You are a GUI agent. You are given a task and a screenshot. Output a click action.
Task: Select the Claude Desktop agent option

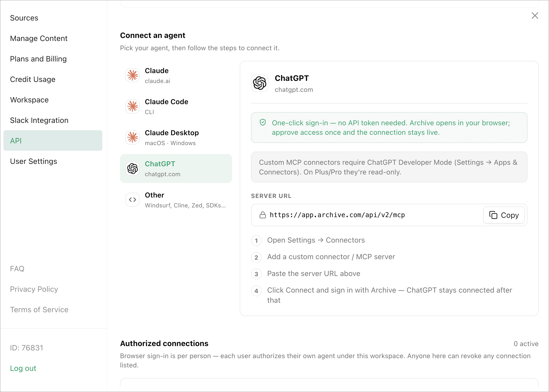point(176,138)
